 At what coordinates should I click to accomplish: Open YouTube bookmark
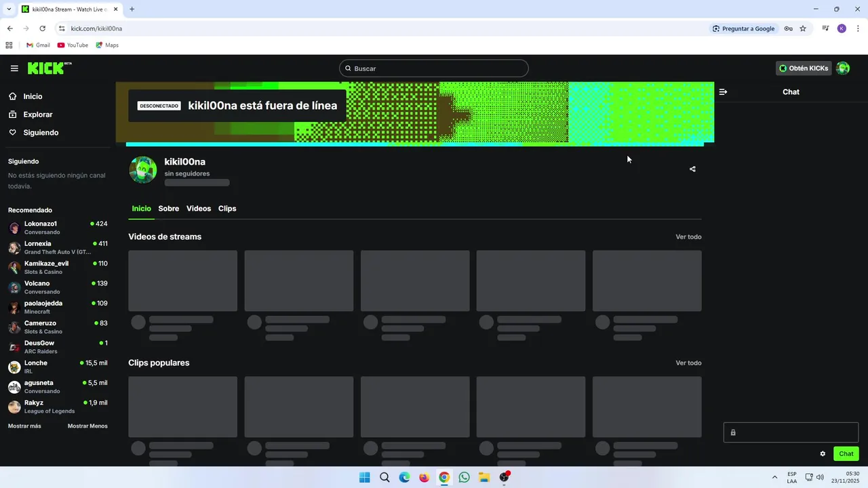pos(73,45)
